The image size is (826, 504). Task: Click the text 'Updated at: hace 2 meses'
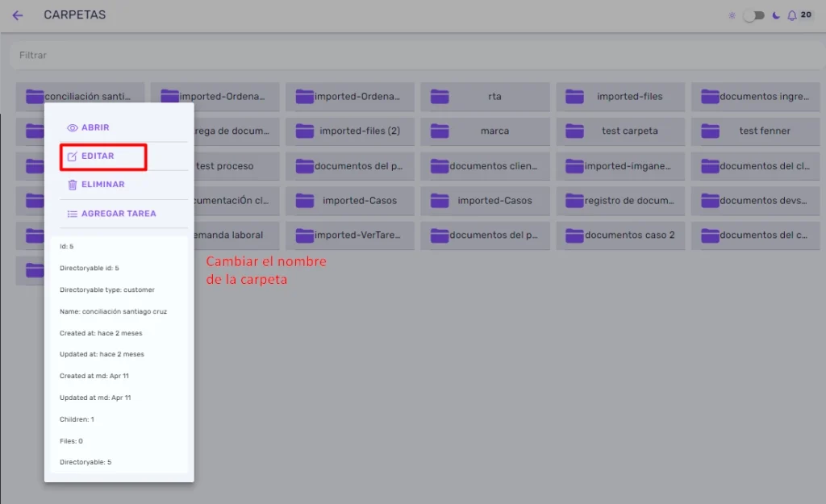pos(102,355)
